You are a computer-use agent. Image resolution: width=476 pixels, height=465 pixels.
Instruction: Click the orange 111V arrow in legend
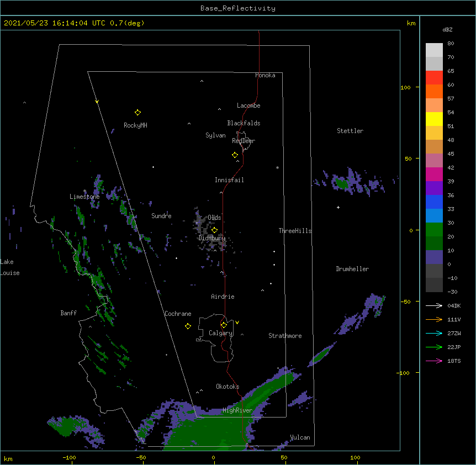434,319
